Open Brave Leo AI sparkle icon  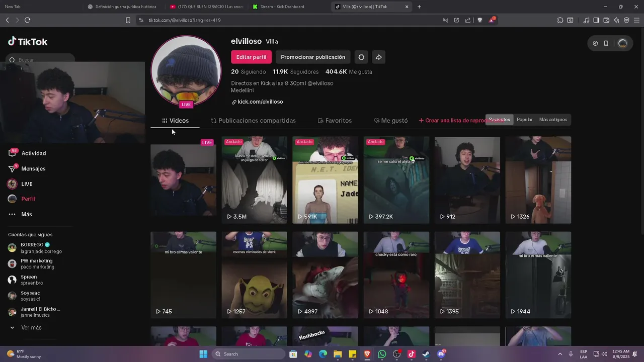(616, 20)
